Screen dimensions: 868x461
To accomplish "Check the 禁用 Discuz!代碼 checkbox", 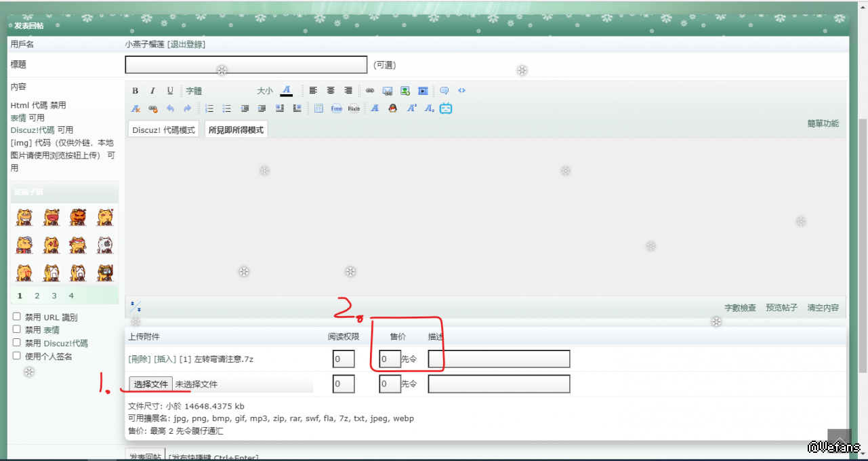I will tap(17, 342).
